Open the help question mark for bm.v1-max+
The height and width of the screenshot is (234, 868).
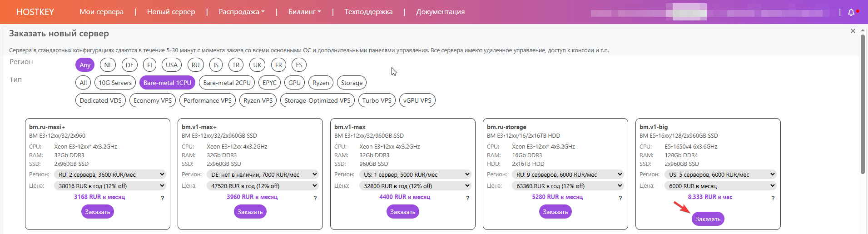coord(315,198)
